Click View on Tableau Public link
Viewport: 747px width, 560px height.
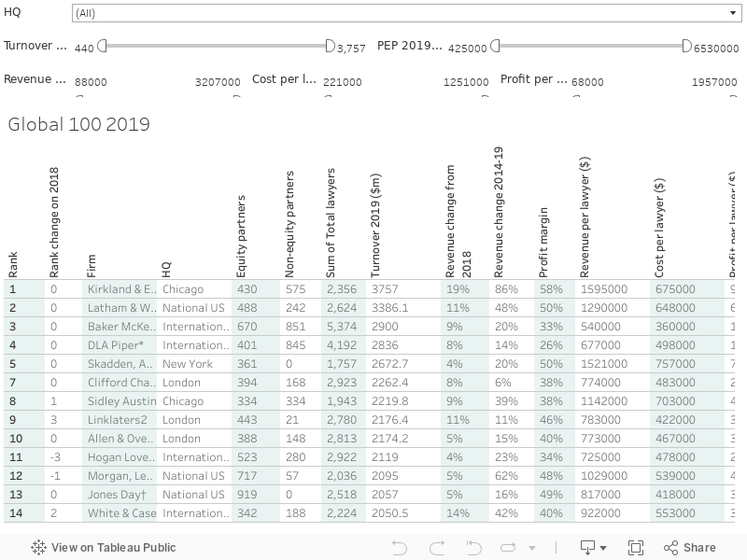click(113, 548)
